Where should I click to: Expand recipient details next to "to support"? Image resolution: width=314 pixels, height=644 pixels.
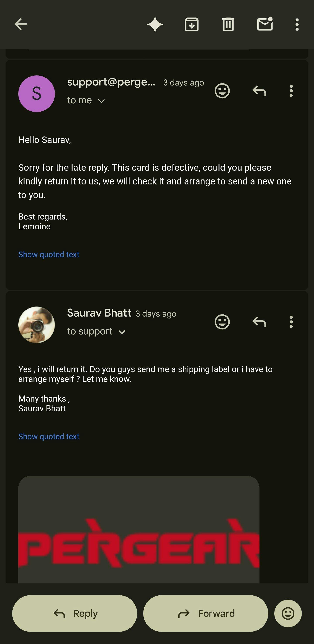[122, 332]
